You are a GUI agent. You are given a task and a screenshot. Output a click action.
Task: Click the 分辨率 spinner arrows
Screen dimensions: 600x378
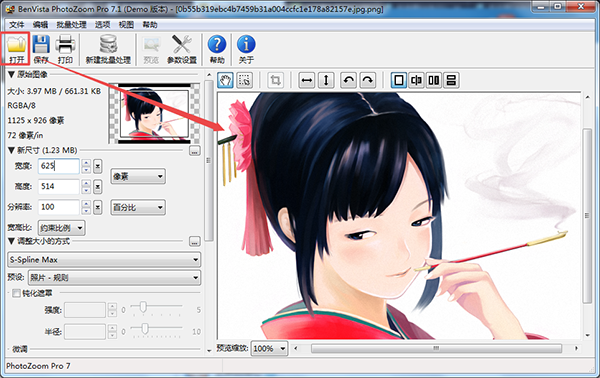86,207
